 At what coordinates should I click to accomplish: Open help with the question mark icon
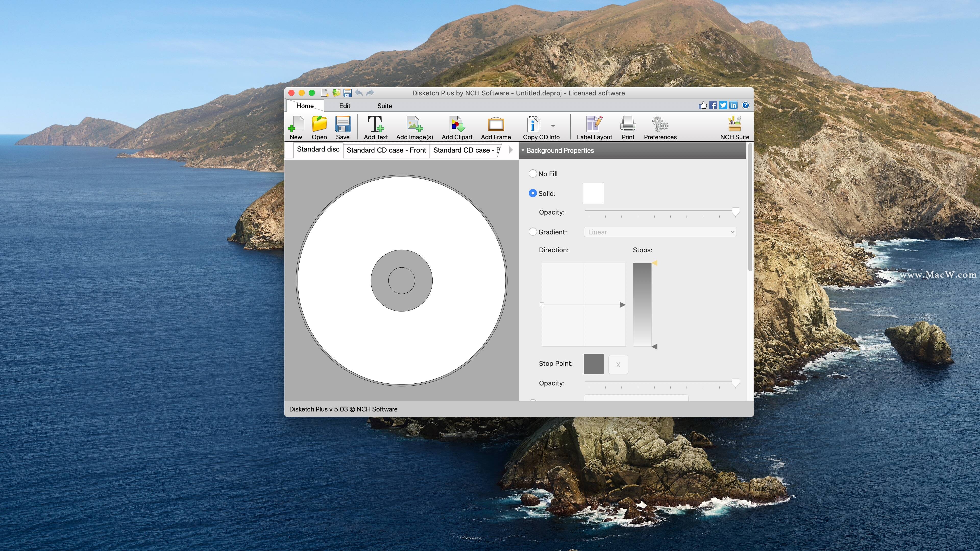click(x=746, y=105)
